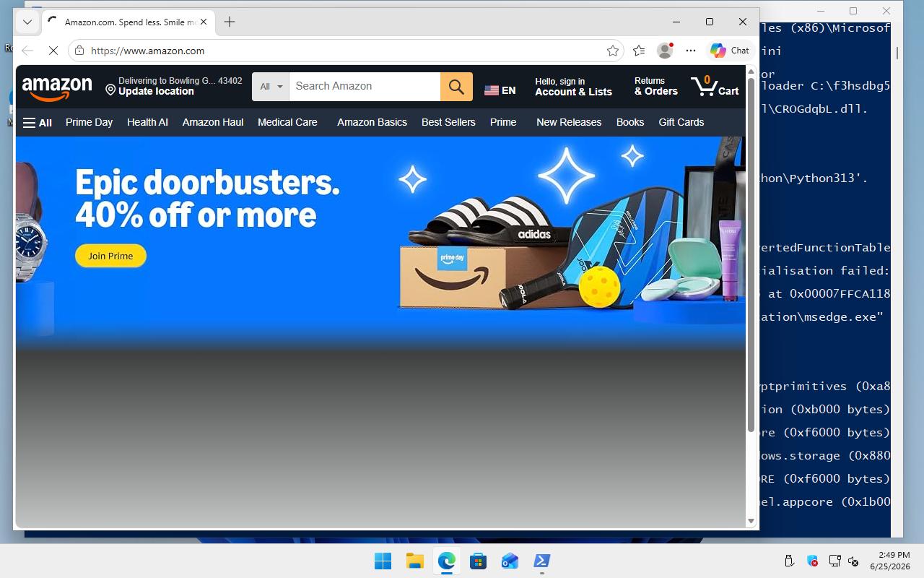Open Hello, sign in Account & Lists
924x578 pixels.
pos(573,87)
